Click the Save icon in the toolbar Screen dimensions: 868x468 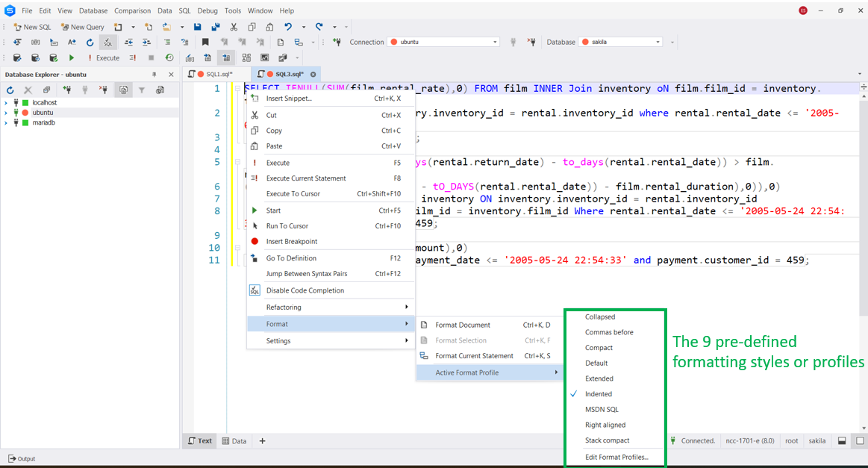[x=197, y=27]
